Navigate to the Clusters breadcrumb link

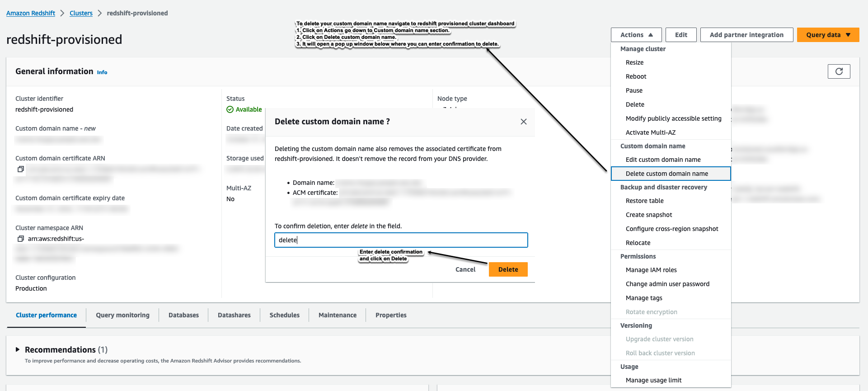[81, 13]
